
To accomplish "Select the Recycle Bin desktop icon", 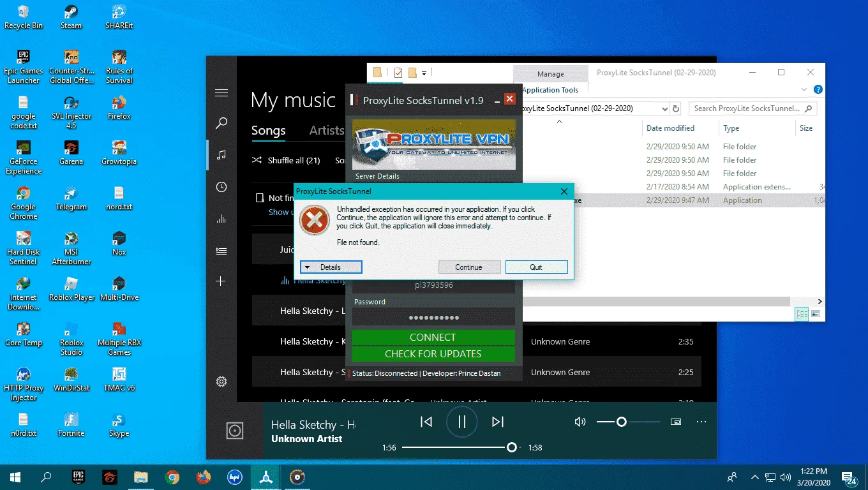I will click(24, 17).
